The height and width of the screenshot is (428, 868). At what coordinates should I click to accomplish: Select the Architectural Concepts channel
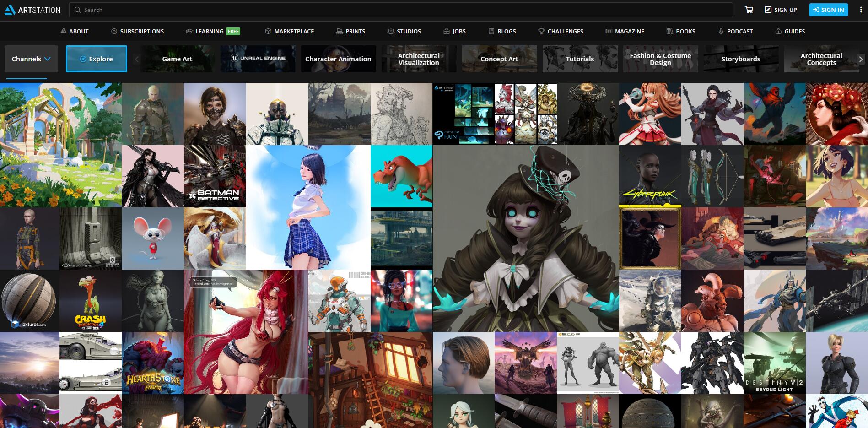(821, 59)
